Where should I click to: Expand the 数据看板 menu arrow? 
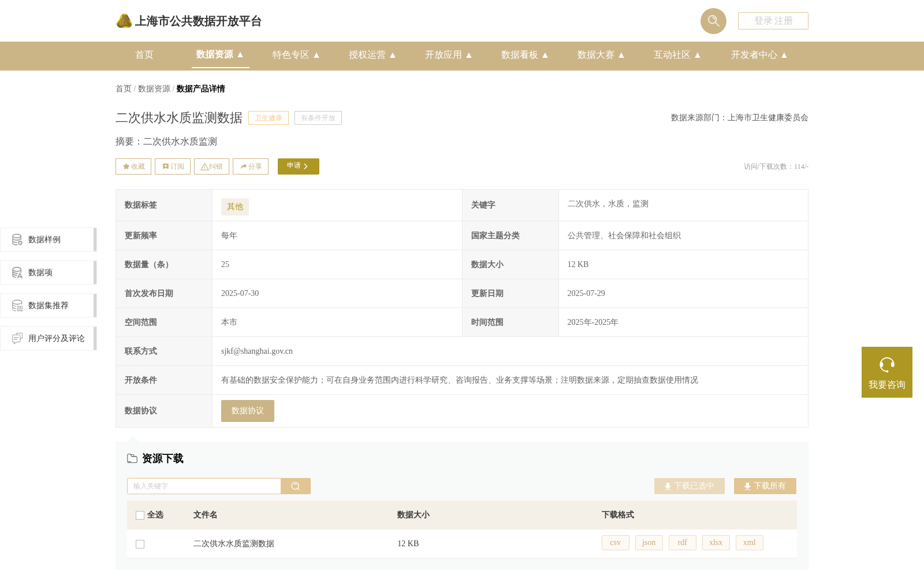click(x=545, y=55)
